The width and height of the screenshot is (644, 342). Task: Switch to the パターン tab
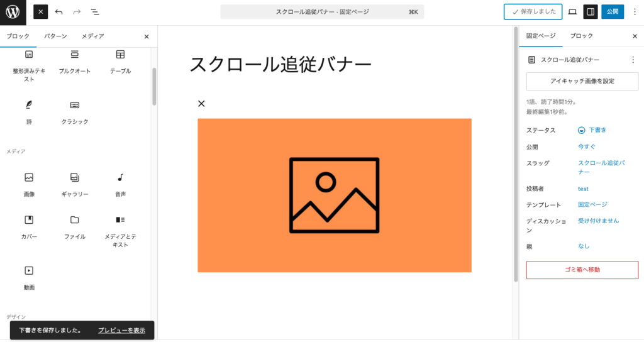point(55,36)
